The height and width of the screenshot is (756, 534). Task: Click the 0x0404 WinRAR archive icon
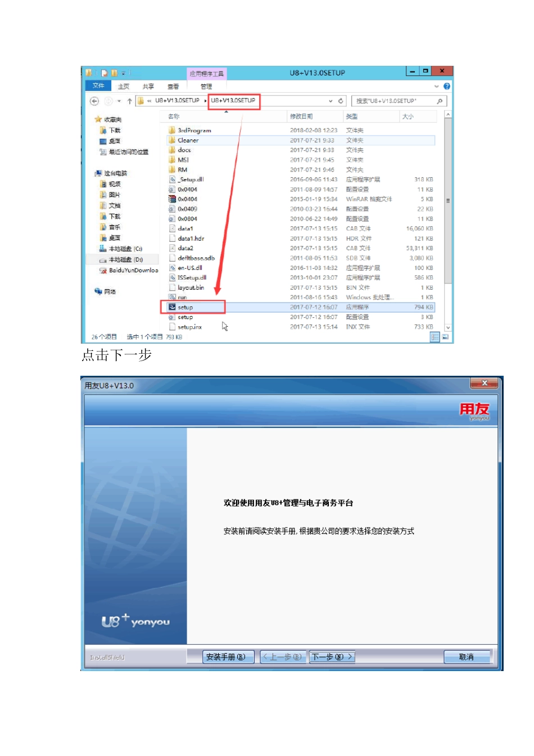coord(172,199)
